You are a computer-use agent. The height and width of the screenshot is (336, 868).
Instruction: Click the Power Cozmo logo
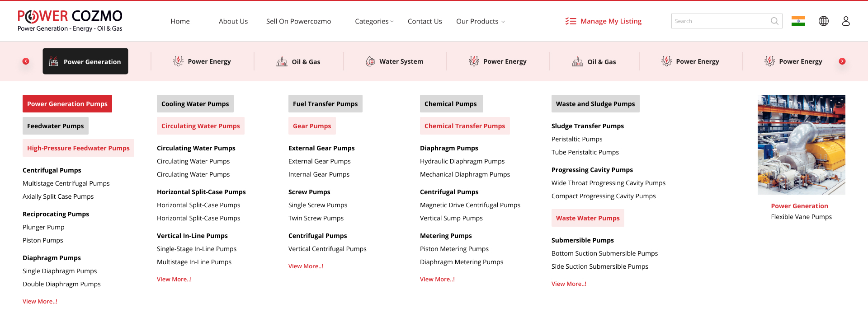pos(70,21)
